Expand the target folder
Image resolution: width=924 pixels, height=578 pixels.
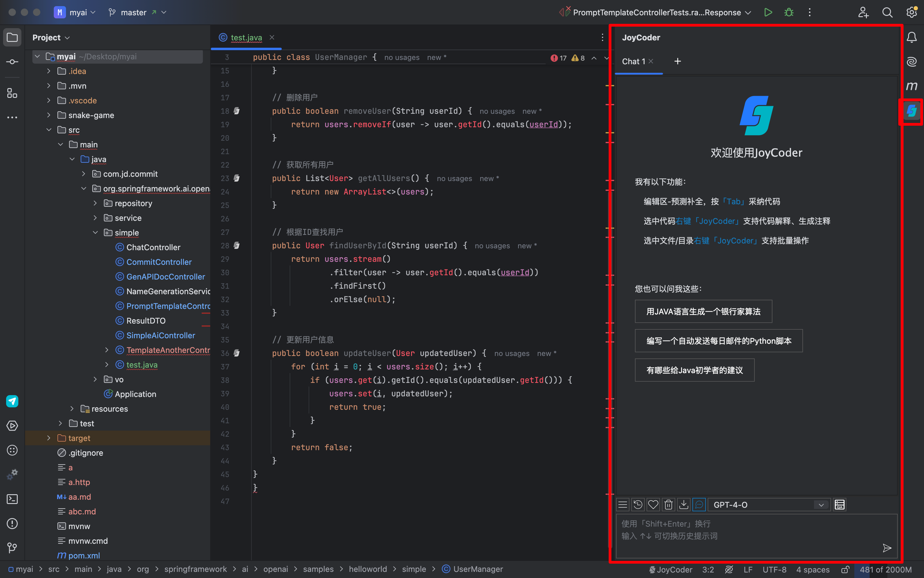(49, 438)
